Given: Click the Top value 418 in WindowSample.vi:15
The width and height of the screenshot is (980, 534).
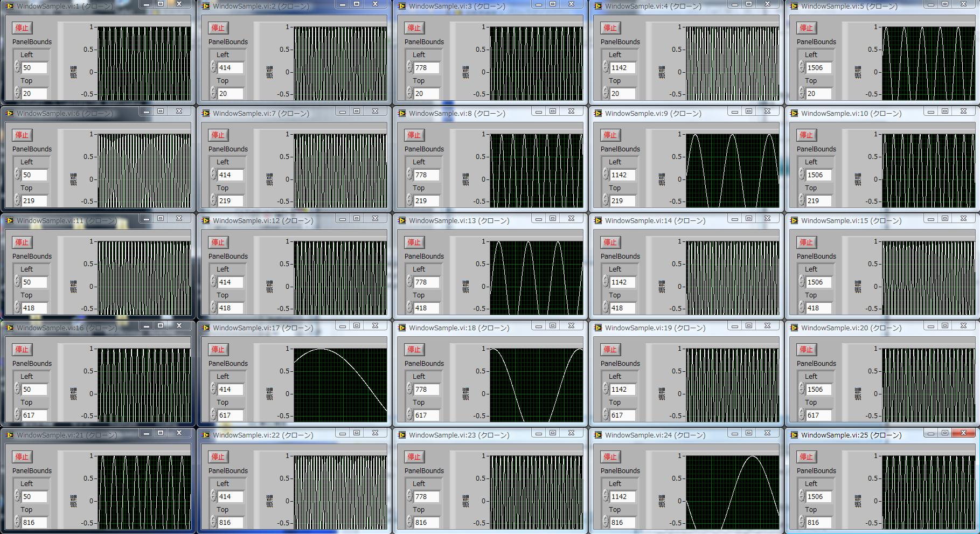Looking at the screenshot, I should tap(819, 308).
